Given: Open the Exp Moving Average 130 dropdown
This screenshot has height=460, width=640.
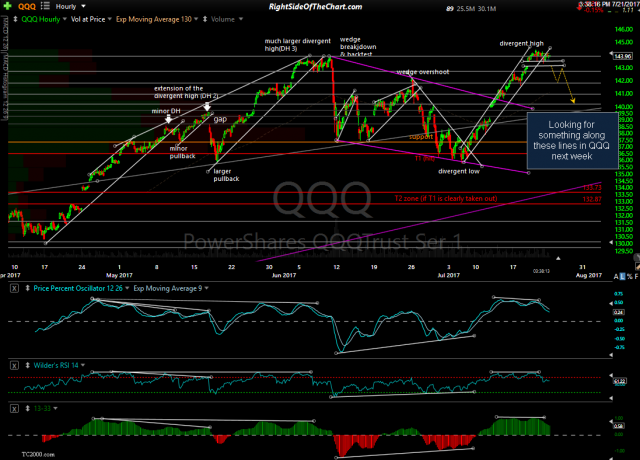Looking at the screenshot, I should point(157,19).
